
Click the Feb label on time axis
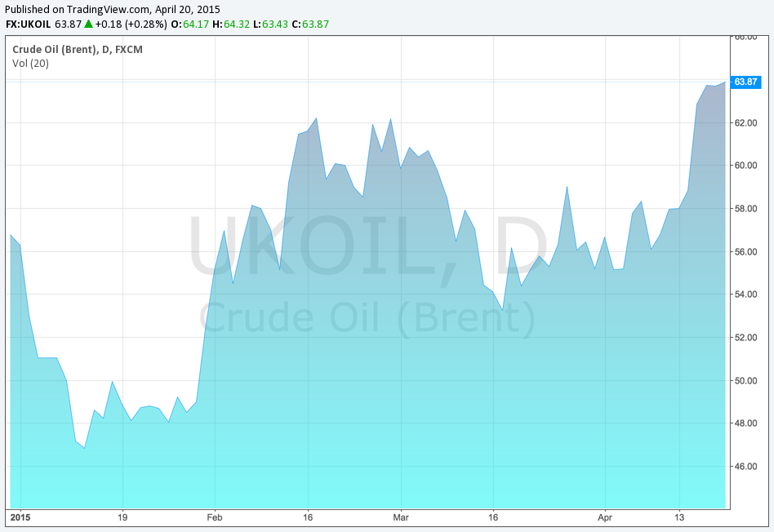214,517
